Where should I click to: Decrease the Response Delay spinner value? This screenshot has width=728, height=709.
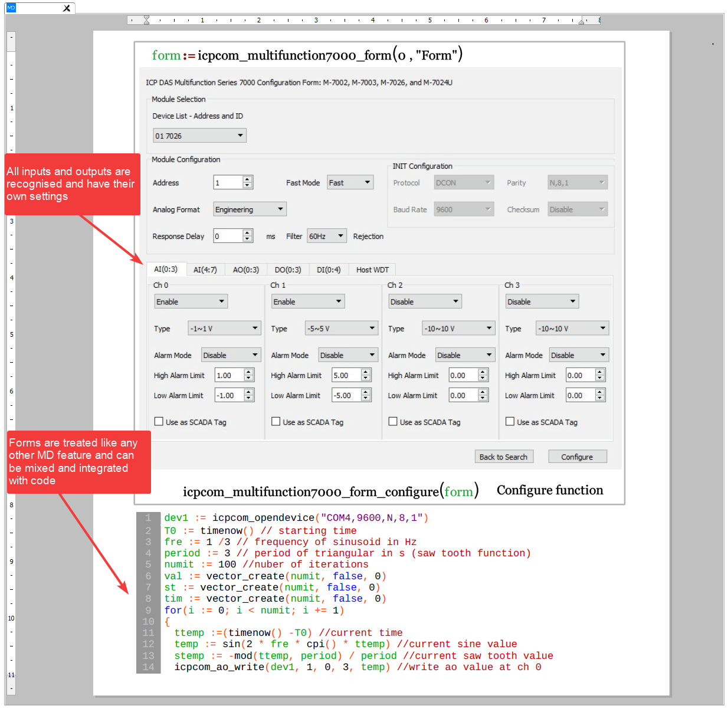pyautogui.click(x=248, y=239)
